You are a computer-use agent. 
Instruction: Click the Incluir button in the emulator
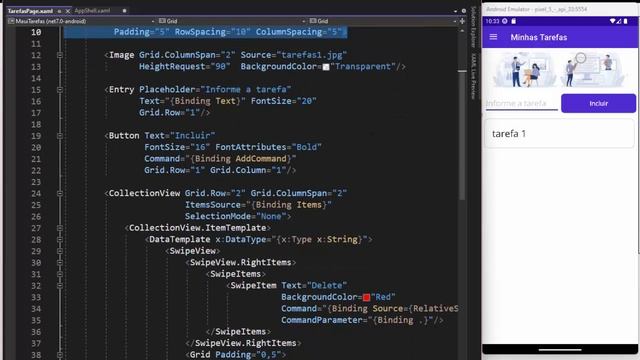[x=598, y=103]
